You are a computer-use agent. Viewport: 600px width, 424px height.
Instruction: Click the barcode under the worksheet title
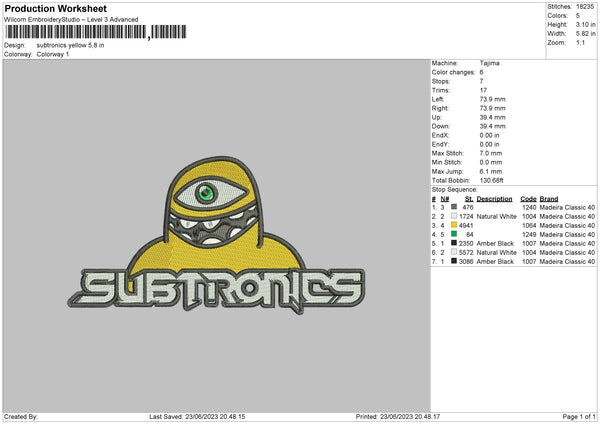pos(96,32)
